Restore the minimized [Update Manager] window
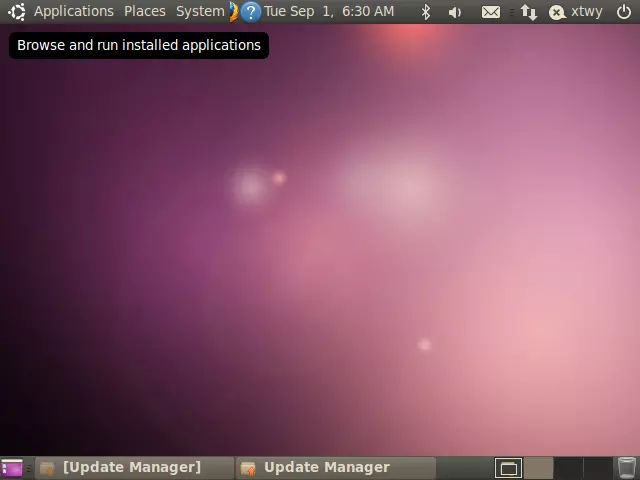640x480 pixels. [x=134, y=468]
